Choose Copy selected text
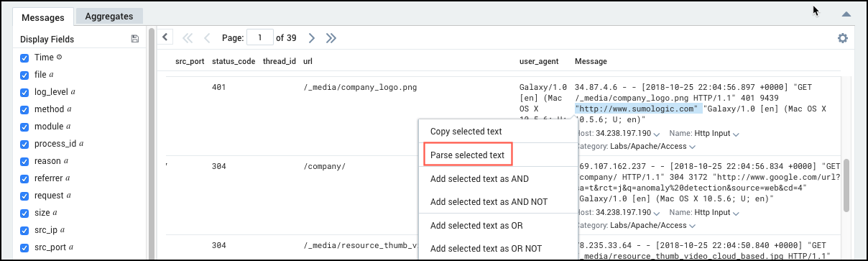The image size is (868, 261). coord(466,132)
